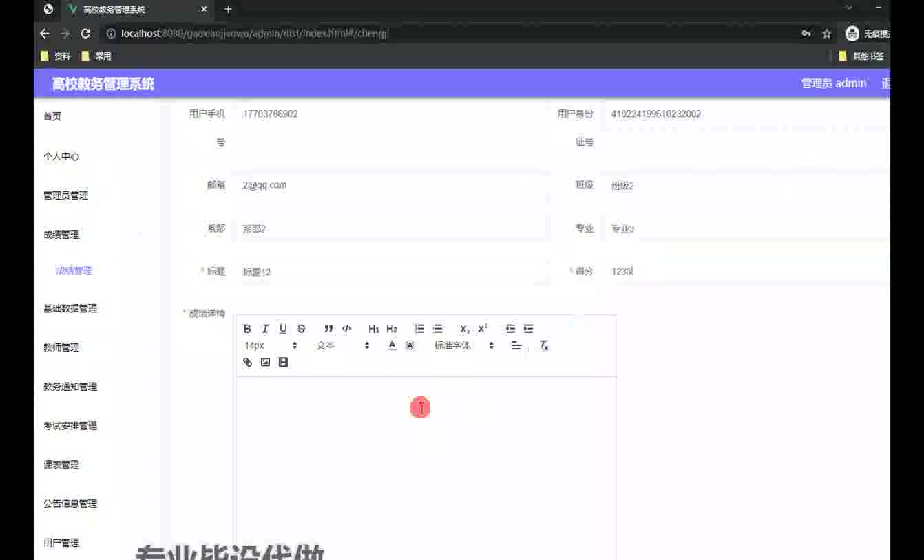Toggle bold formatting in editor
Image resolution: width=924 pixels, height=560 pixels.
(247, 329)
